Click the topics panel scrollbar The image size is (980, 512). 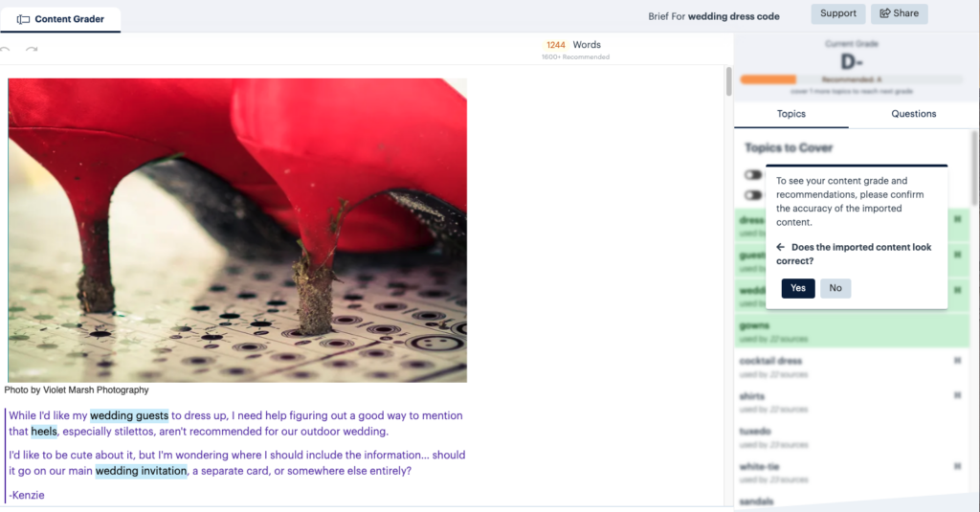click(x=975, y=167)
